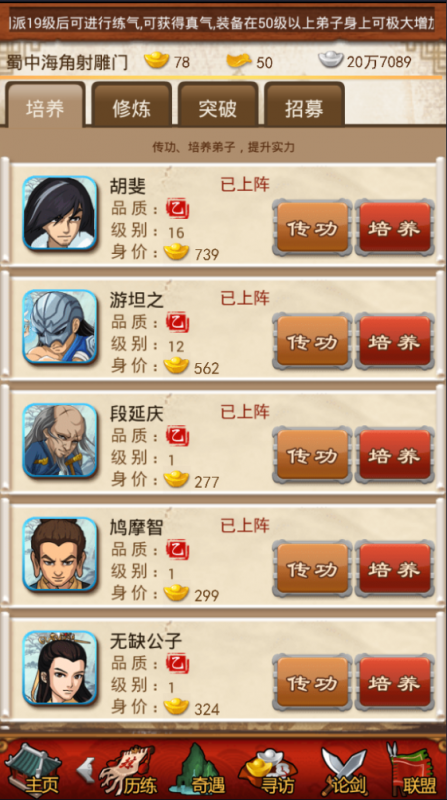Image resolution: width=447 pixels, height=800 pixels.
Task: Click 培养 button for 游坦之
Action: click(x=394, y=341)
